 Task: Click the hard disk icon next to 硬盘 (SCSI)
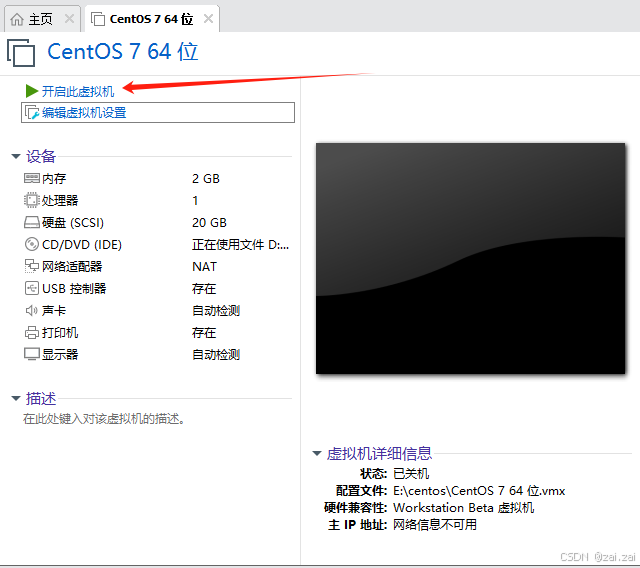pyautogui.click(x=32, y=222)
